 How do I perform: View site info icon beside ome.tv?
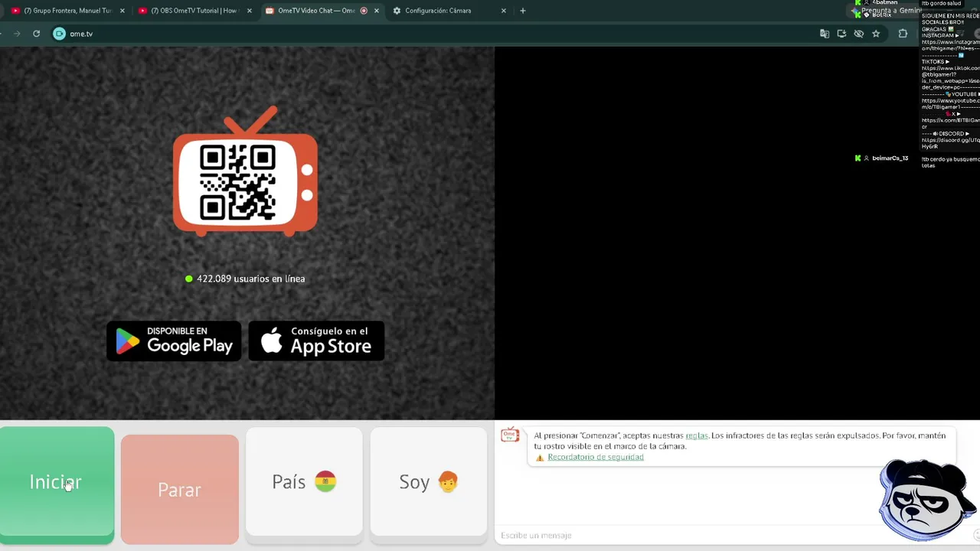tap(59, 34)
